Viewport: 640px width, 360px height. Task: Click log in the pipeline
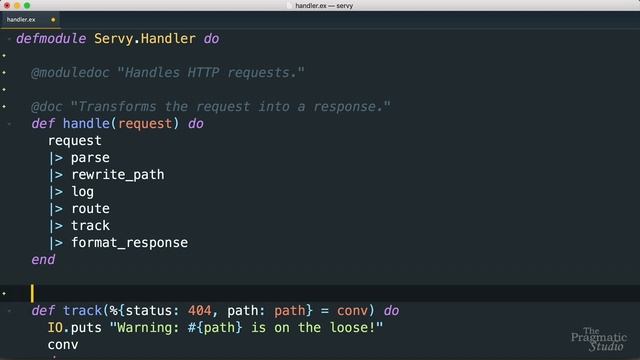(82, 192)
